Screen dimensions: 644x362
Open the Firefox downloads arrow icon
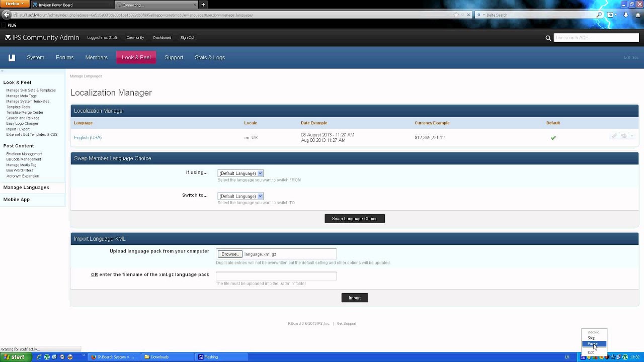point(625,15)
